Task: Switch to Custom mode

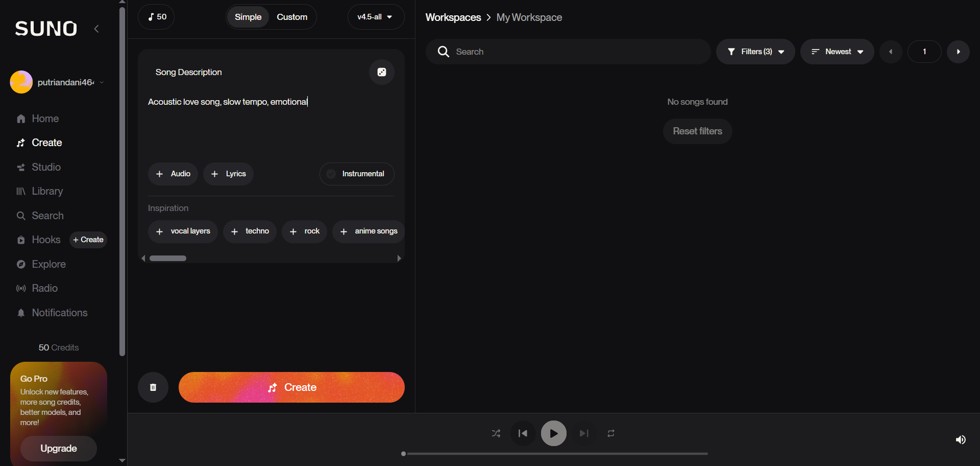Action: [292, 17]
